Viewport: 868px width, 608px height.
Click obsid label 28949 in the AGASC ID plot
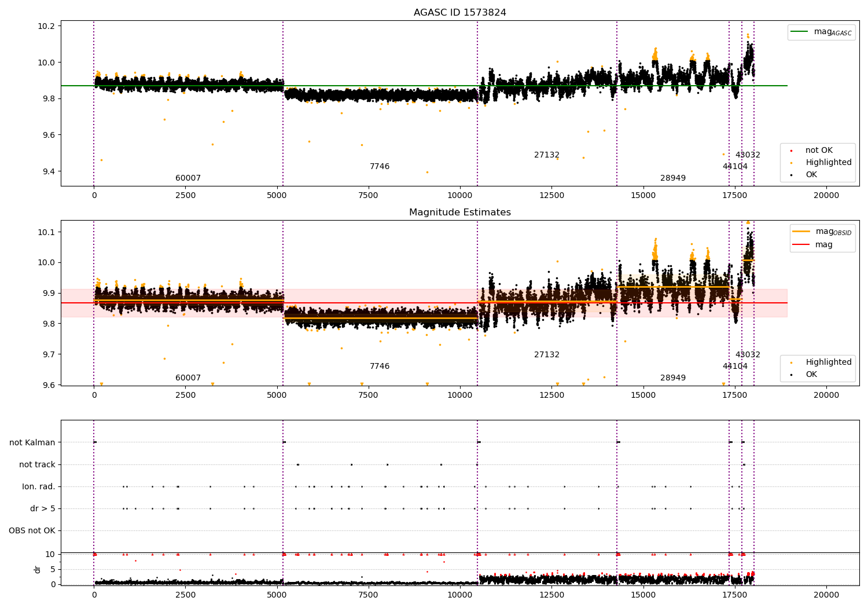pos(673,178)
